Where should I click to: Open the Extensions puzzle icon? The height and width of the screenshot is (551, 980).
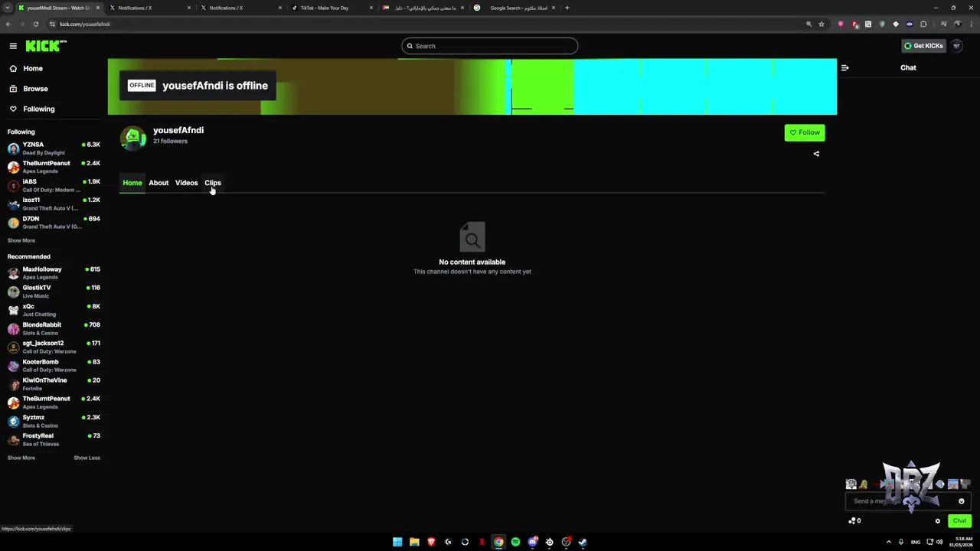click(923, 24)
